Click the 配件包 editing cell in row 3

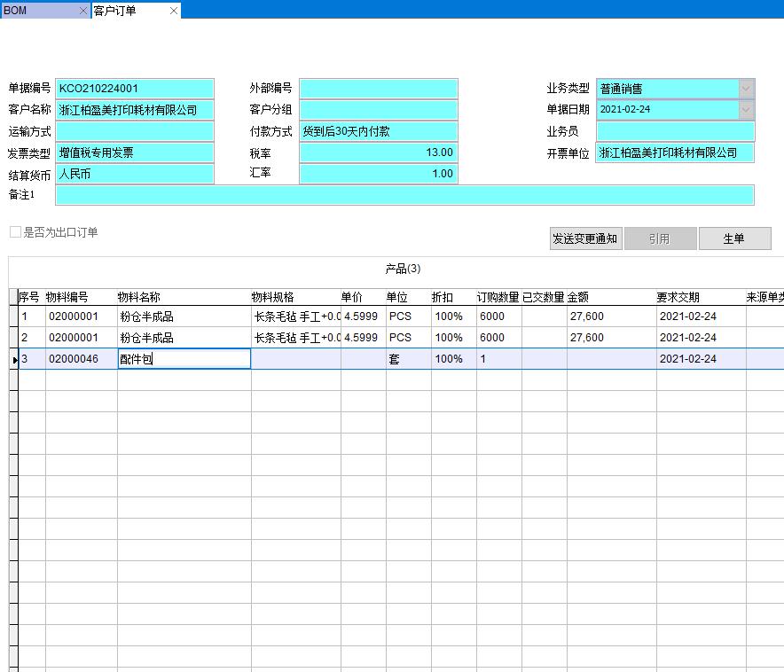[184, 358]
